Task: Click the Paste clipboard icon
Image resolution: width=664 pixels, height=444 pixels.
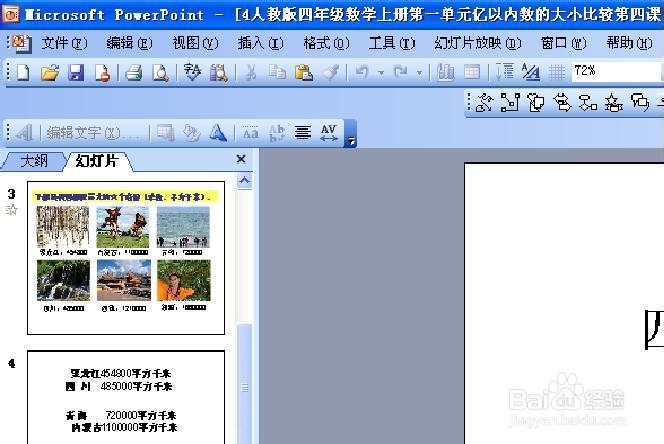Action: (x=304, y=72)
